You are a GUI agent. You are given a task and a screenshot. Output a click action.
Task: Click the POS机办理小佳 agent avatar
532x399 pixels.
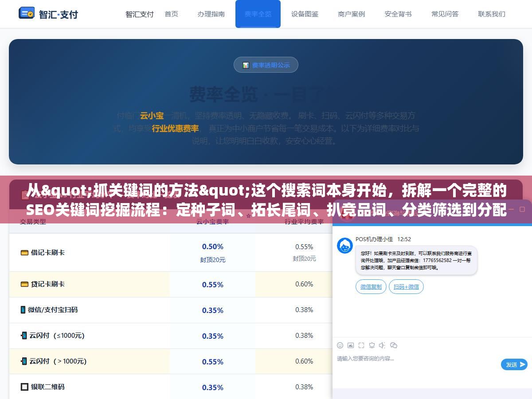point(345,246)
